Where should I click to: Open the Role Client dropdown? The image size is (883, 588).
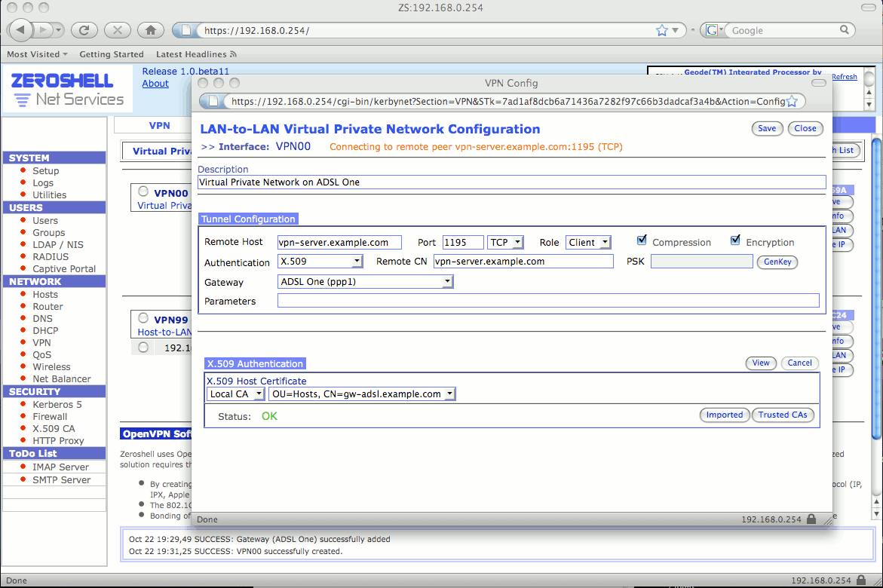588,242
